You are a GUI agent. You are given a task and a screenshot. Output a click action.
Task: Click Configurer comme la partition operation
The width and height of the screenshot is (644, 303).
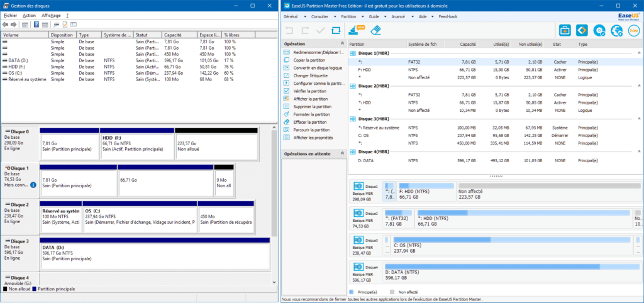[314, 84]
